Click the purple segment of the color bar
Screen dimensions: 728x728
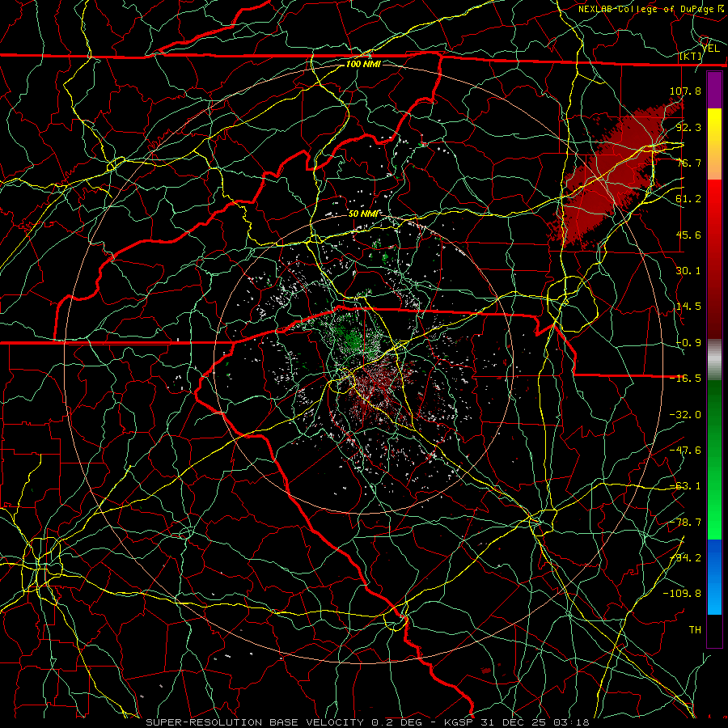(714, 90)
